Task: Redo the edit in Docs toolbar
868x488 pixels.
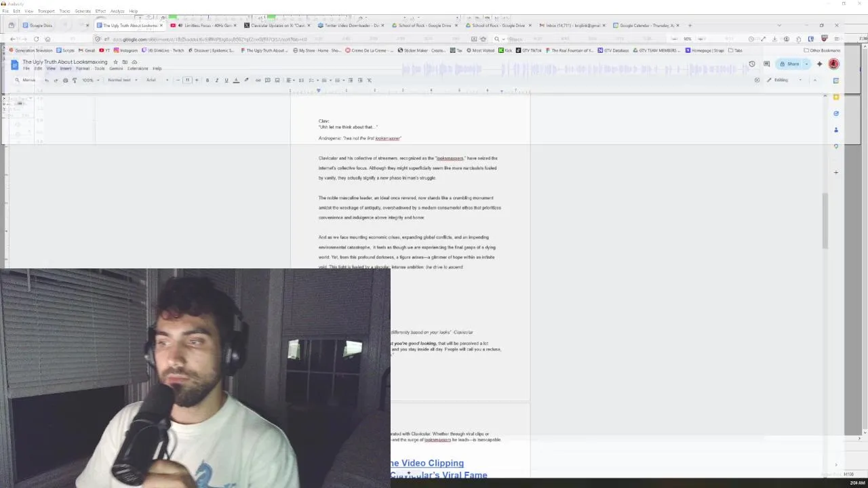Action: [x=56, y=80]
